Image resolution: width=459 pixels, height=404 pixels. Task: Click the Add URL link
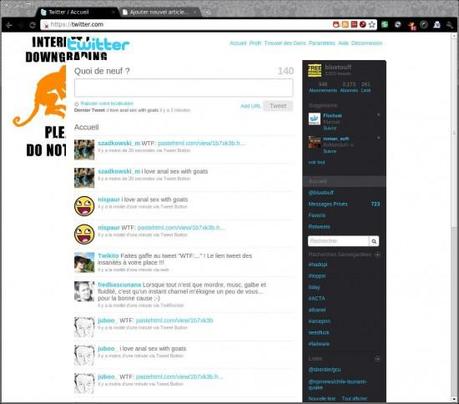pos(250,106)
